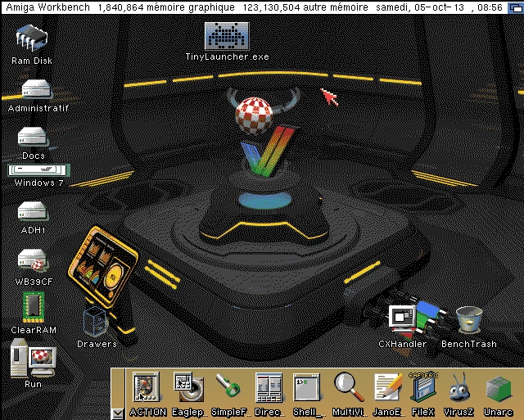Select the Docs drive icon
Viewport: 524px width, 420px height.
tap(33, 137)
